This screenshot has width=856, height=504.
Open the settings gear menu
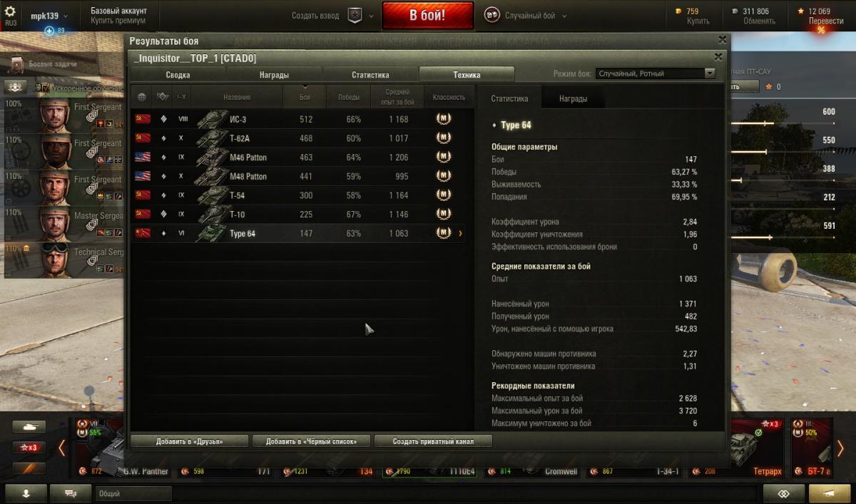[x=11, y=11]
